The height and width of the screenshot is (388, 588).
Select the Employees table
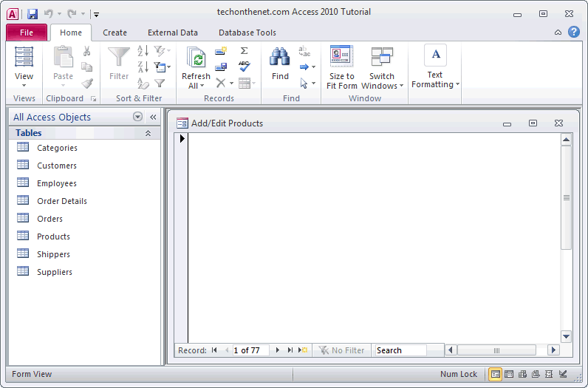pyautogui.click(x=85, y=183)
